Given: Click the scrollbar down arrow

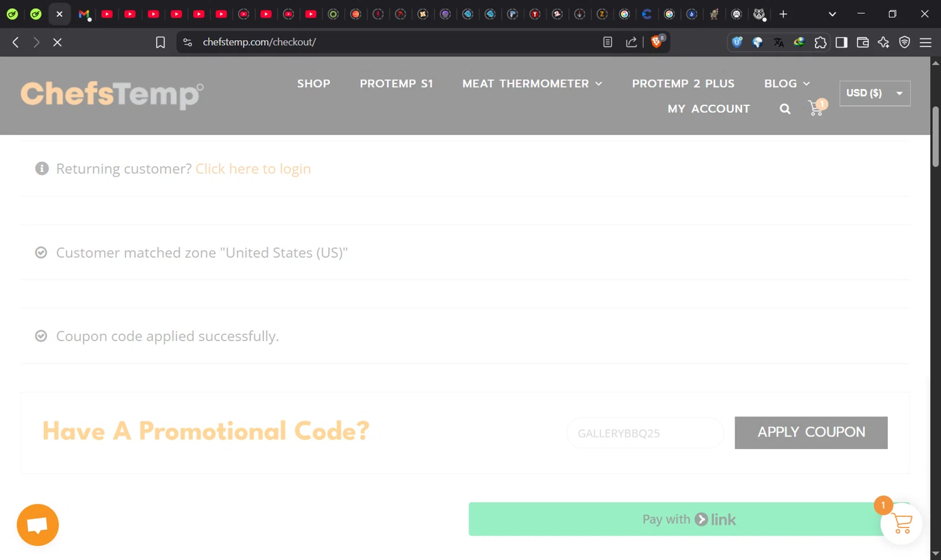Looking at the screenshot, I should (935, 554).
